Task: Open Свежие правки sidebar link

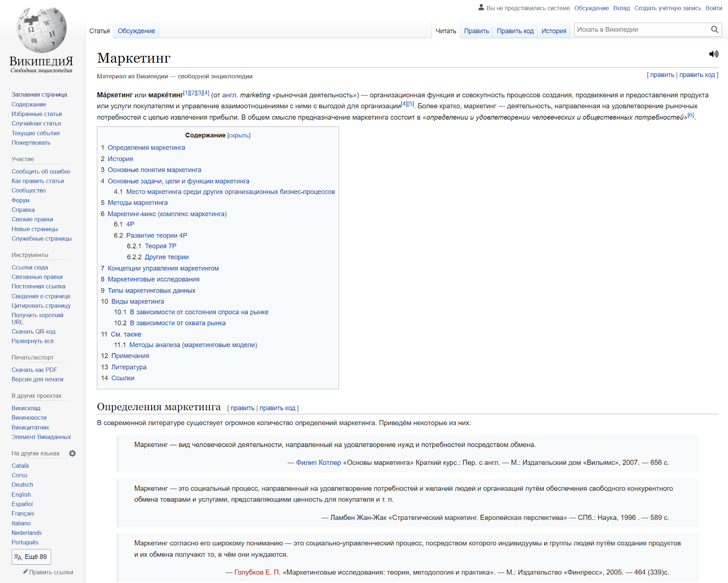Action: 32,219
